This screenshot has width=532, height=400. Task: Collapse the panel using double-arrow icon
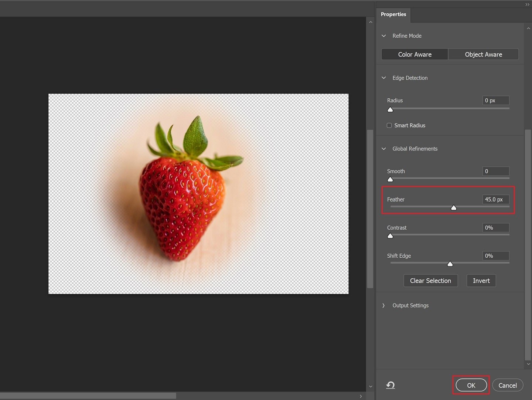click(x=527, y=4)
